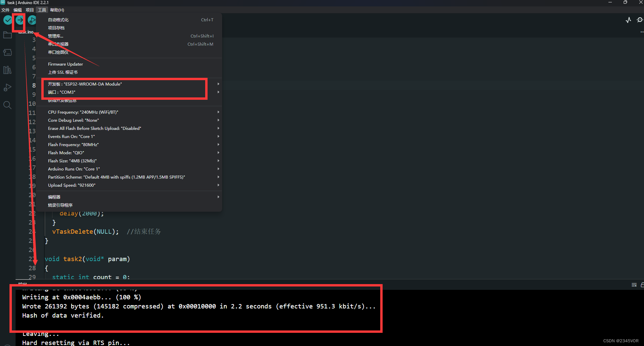Viewport: 644px width, 346px height.
Task: Select 项目存档 menu entry
Action: [x=129, y=28]
